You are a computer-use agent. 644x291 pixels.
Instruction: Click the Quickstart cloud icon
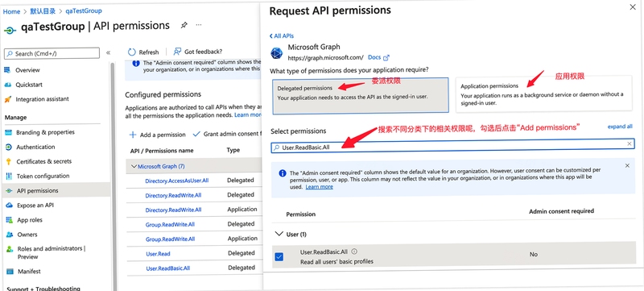pyautogui.click(x=7, y=85)
